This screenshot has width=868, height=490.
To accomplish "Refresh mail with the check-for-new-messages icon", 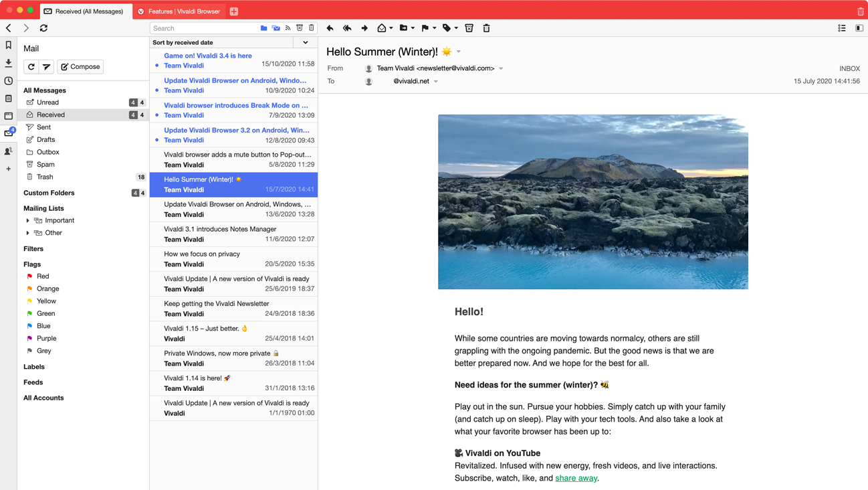I will point(29,66).
